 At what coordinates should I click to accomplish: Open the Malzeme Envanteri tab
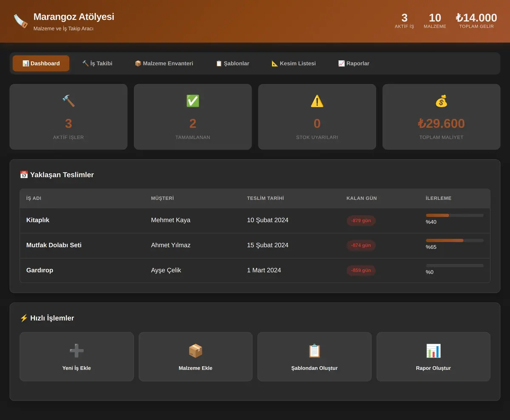pyautogui.click(x=164, y=63)
